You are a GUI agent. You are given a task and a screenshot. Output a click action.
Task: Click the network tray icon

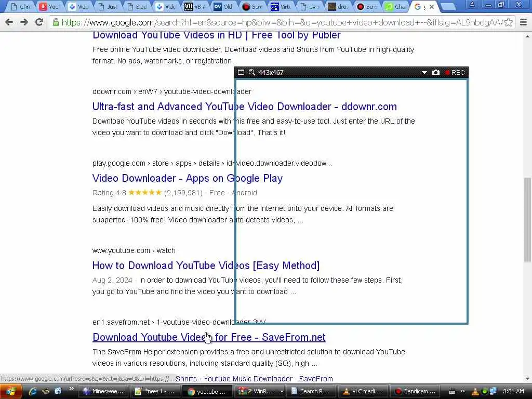point(493,392)
